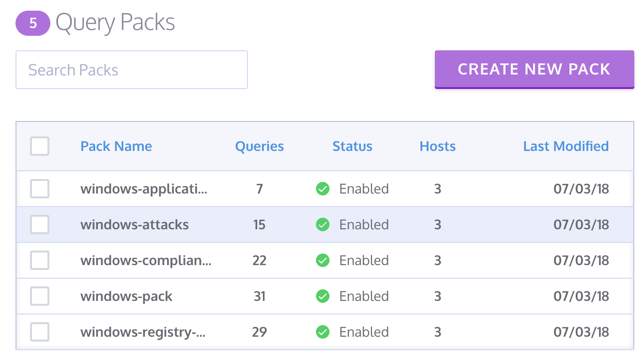Click query count 7 in the first row
The height and width of the screenshot is (358, 644).
click(260, 189)
